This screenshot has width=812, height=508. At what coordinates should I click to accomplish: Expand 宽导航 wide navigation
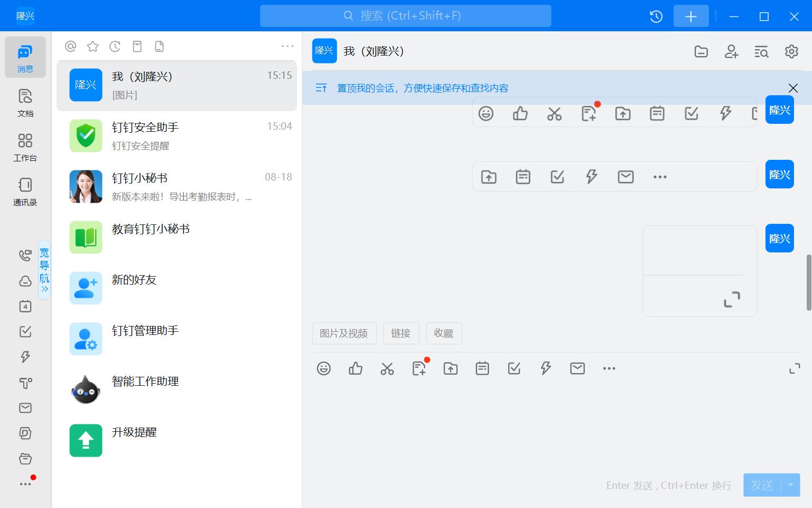(44, 269)
